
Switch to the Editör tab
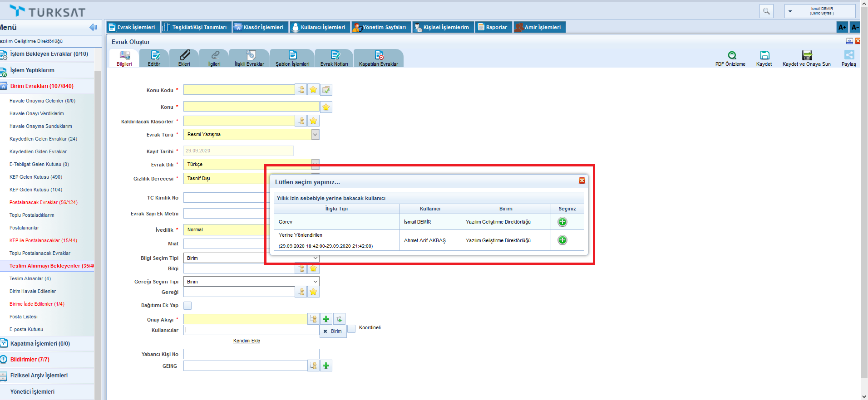tap(154, 58)
